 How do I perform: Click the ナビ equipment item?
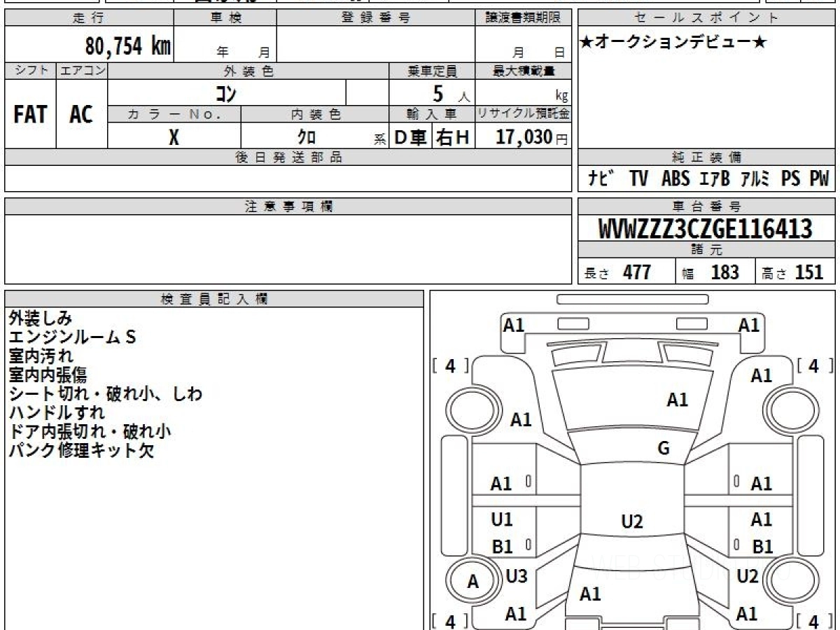[601, 179]
